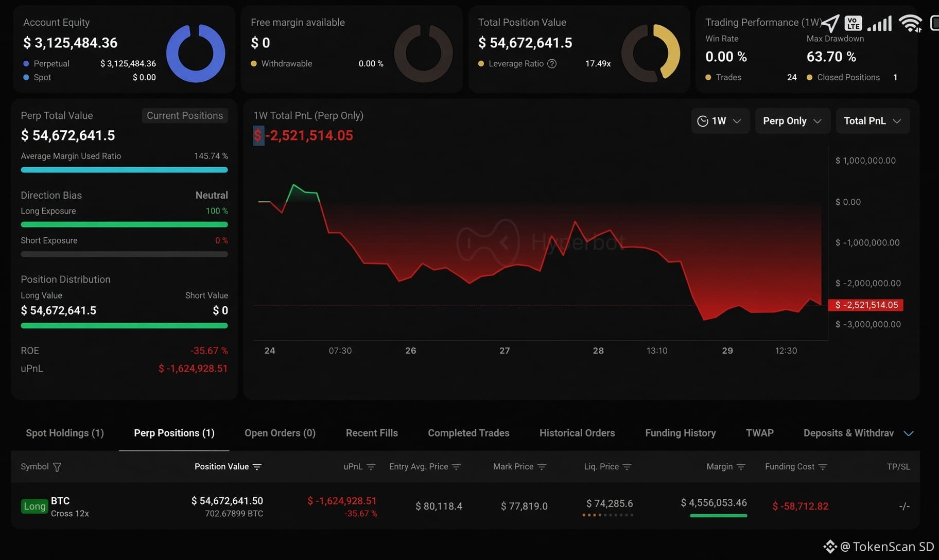The width and height of the screenshot is (939, 560).
Task: Click the $ 77,819.0 mark price cell
Action: tap(524, 506)
